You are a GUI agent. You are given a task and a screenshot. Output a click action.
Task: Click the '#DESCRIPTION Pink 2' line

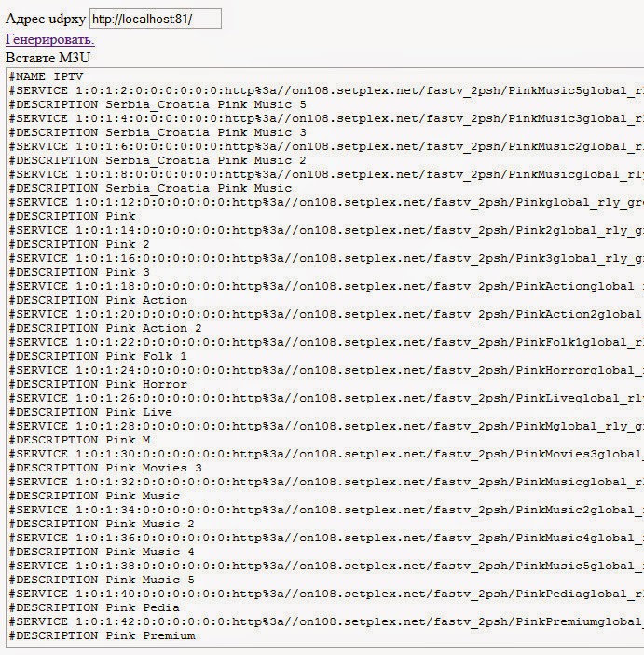tap(79, 244)
